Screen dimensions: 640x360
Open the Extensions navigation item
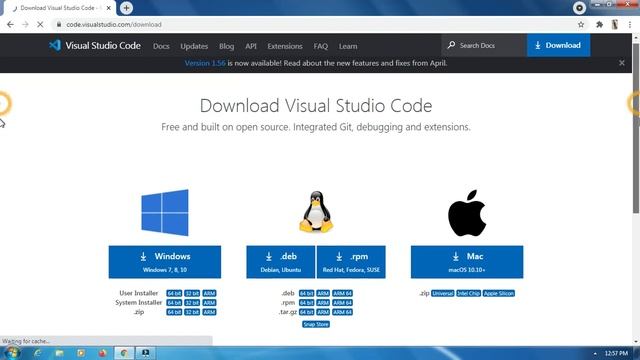(x=285, y=46)
